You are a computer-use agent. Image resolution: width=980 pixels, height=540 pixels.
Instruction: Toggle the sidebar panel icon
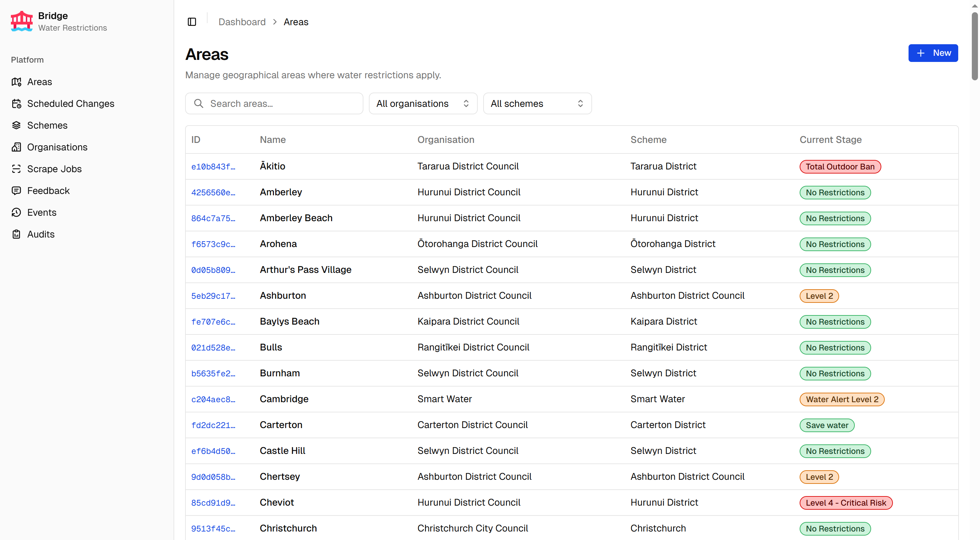pyautogui.click(x=192, y=22)
